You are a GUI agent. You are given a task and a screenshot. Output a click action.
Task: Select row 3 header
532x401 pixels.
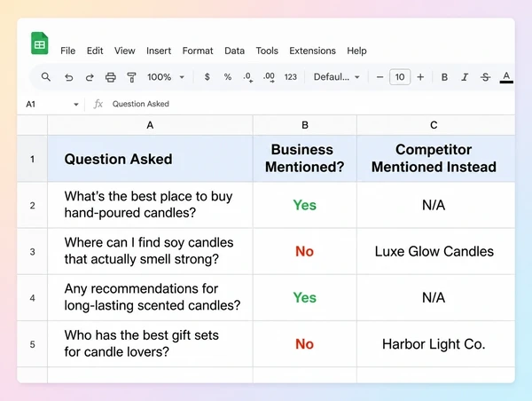[x=32, y=252]
